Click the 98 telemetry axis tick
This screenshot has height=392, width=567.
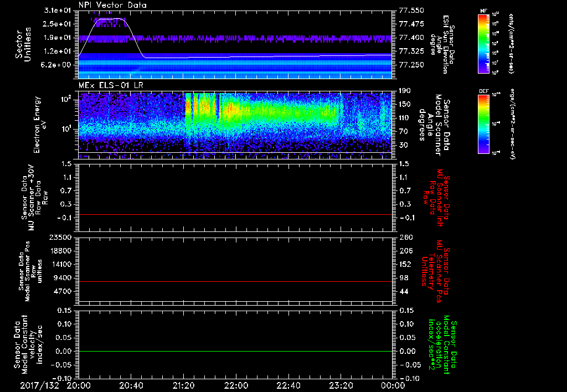[403, 278]
